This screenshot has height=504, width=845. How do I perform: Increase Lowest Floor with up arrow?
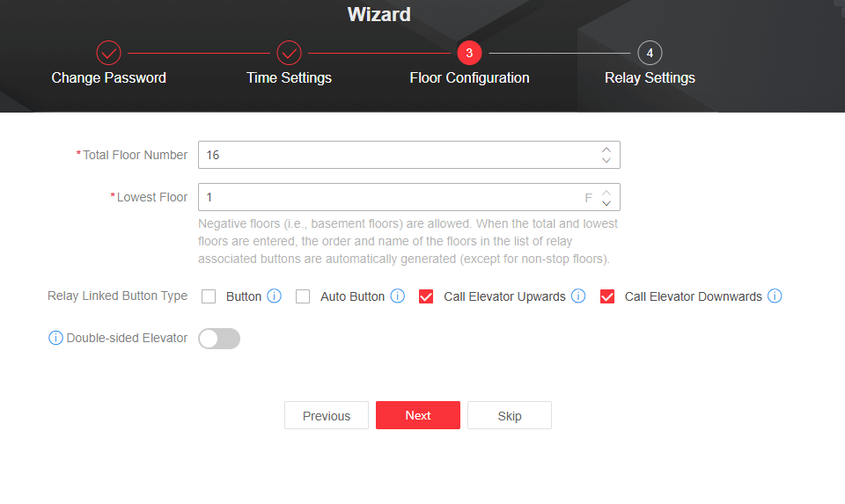point(606,192)
